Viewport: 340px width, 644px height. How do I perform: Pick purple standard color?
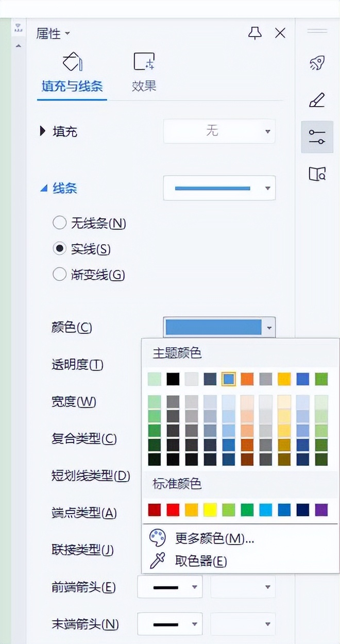(321, 510)
